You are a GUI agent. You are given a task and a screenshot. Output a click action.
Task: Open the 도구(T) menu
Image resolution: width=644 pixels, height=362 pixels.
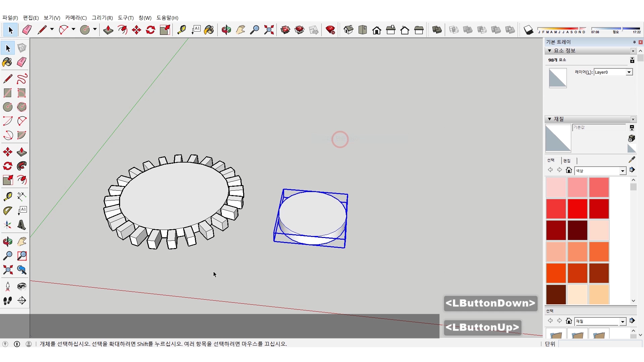(x=125, y=18)
